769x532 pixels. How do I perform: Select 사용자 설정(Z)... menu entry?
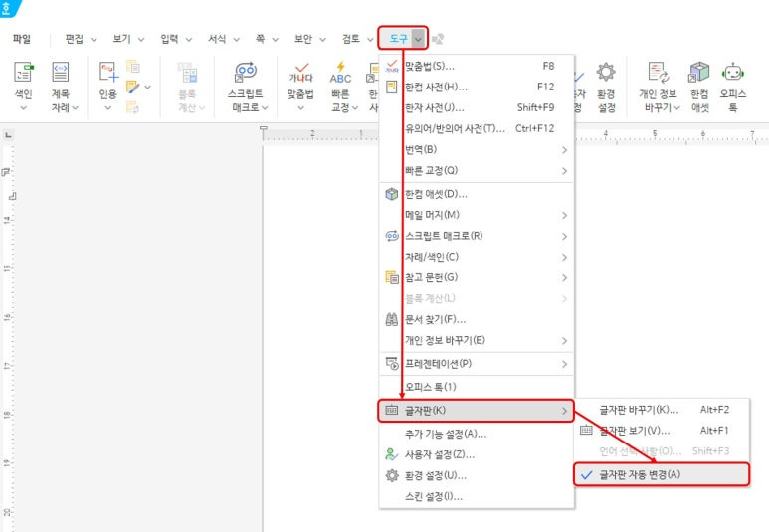pyautogui.click(x=477, y=455)
